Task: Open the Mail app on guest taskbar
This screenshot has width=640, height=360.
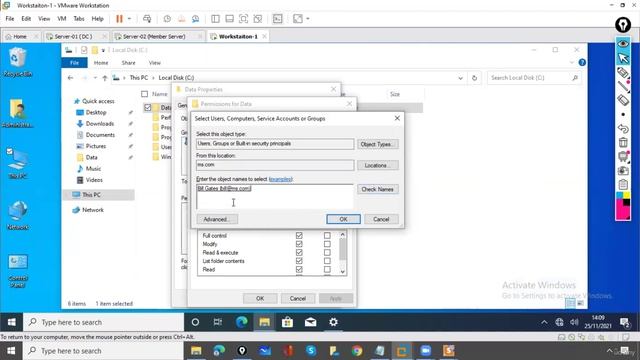Action: pyautogui.click(x=310, y=322)
